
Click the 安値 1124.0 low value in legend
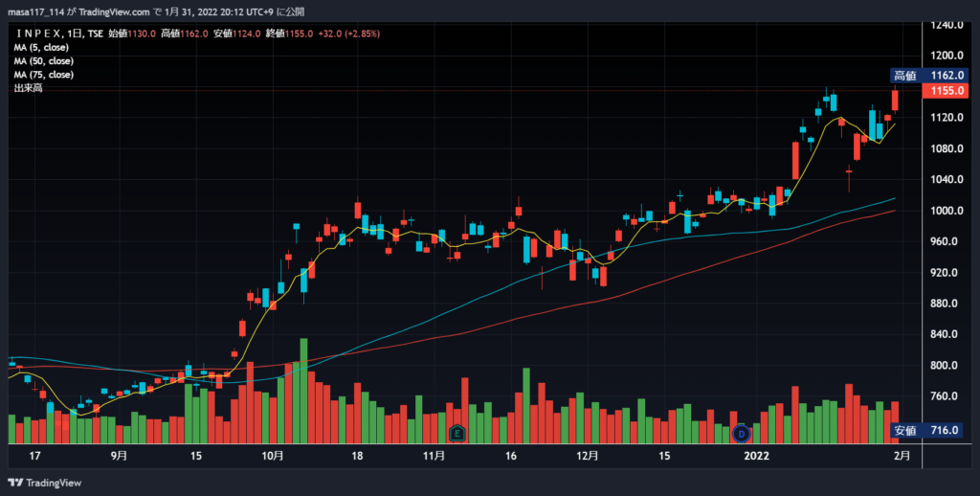click(237, 34)
